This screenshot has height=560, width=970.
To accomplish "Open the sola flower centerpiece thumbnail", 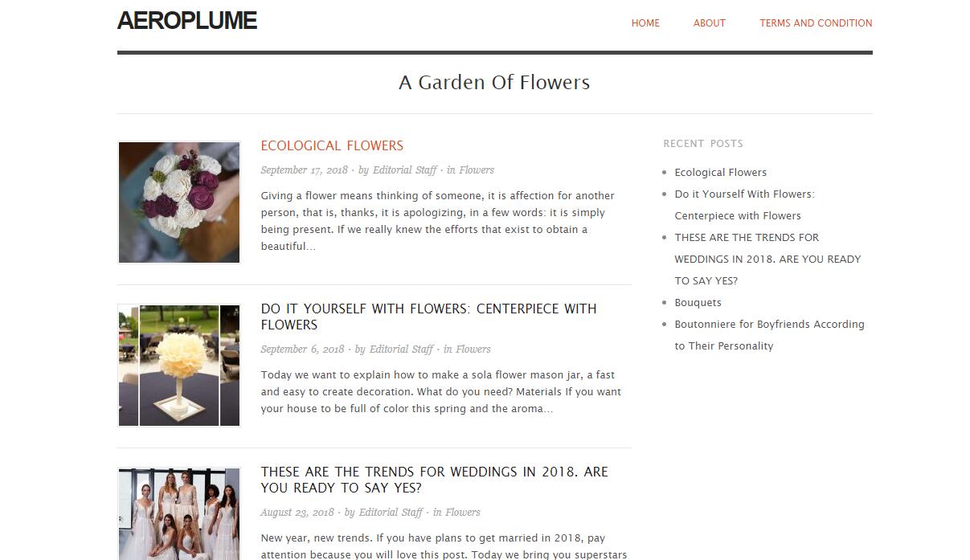I will [179, 366].
